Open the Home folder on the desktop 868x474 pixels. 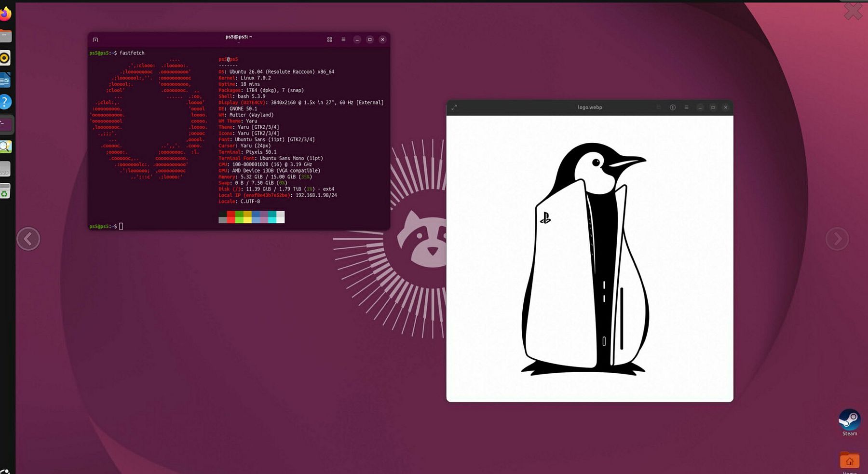(849, 462)
